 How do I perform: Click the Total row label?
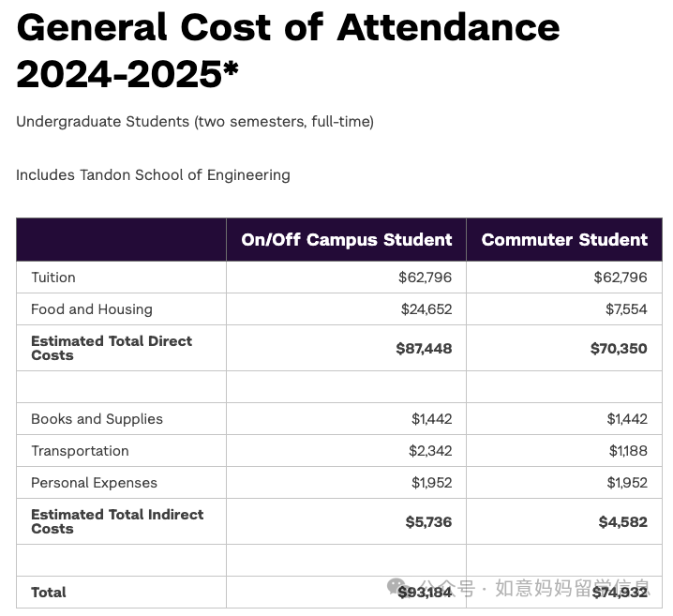49,593
